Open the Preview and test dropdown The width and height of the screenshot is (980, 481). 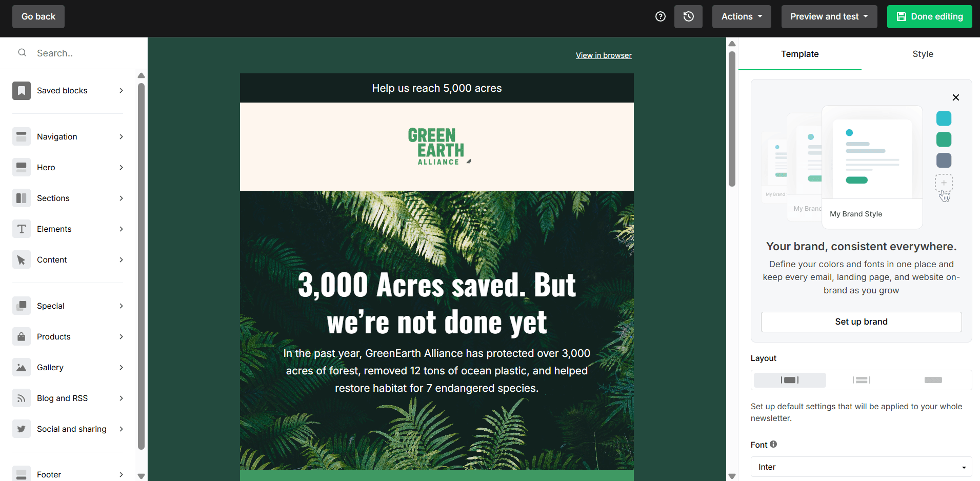click(x=829, y=16)
